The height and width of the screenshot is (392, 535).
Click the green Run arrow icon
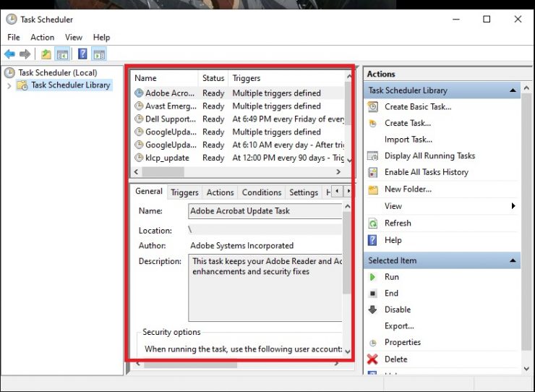click(x=372, y=277)
